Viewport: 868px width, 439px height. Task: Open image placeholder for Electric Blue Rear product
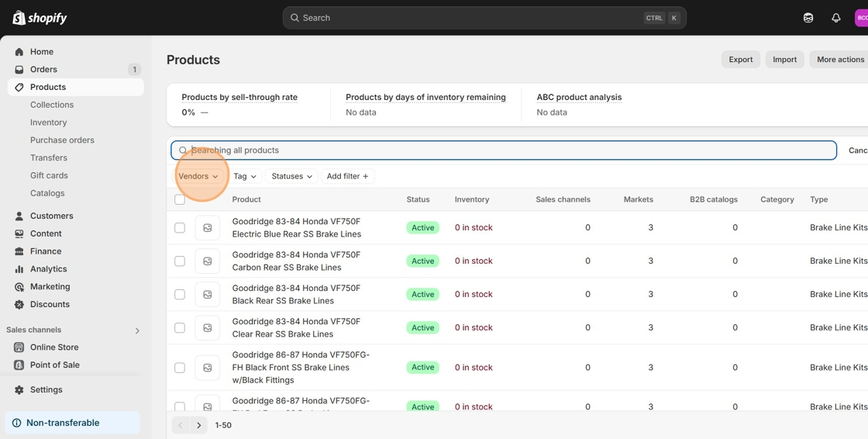[208, 228]
